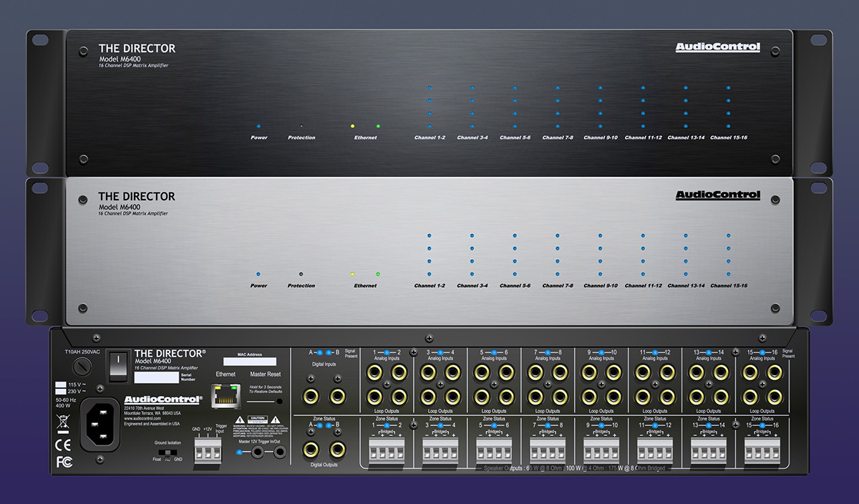This screenshot has height=504, width=859.
Task: Click the Zone Status A LED above Digital Outputs
Action: (x=319, y=425)
